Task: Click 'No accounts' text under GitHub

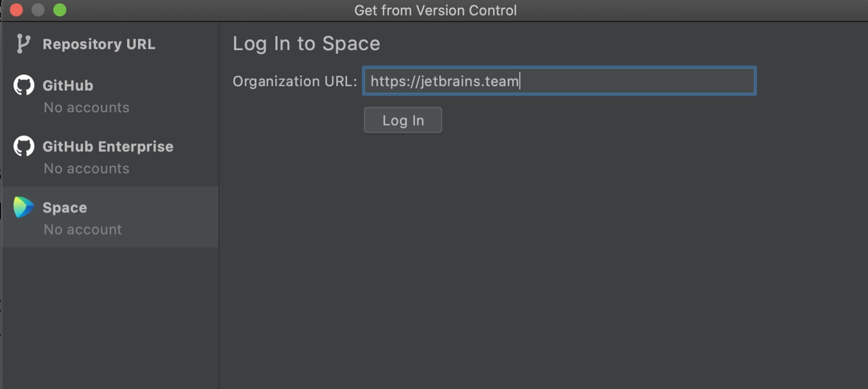Action: coord(86,108)
